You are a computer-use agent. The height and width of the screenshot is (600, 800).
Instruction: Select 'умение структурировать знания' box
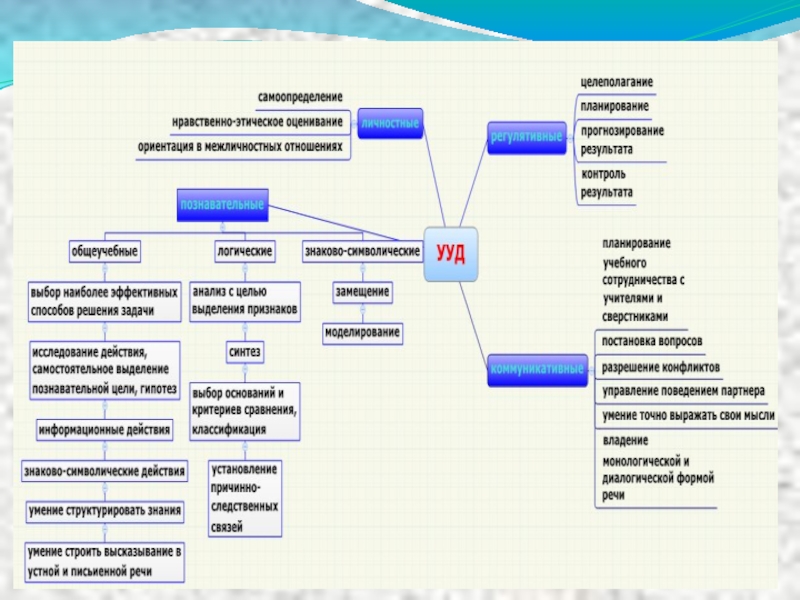105,511
